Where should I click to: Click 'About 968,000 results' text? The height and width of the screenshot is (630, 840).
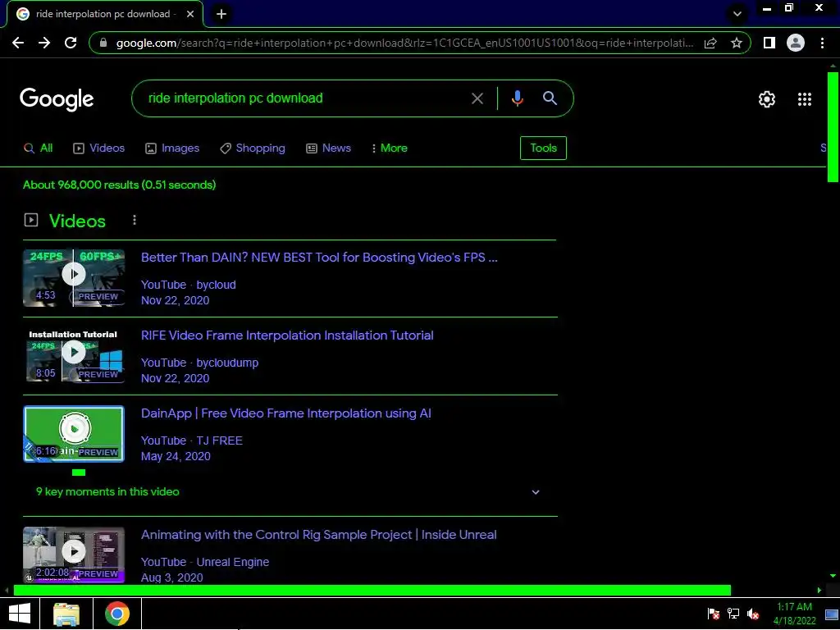click(119, 185)
